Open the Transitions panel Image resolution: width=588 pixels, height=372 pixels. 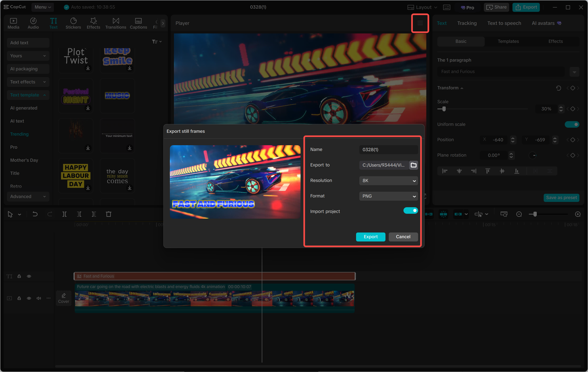[x=116, y=23]
